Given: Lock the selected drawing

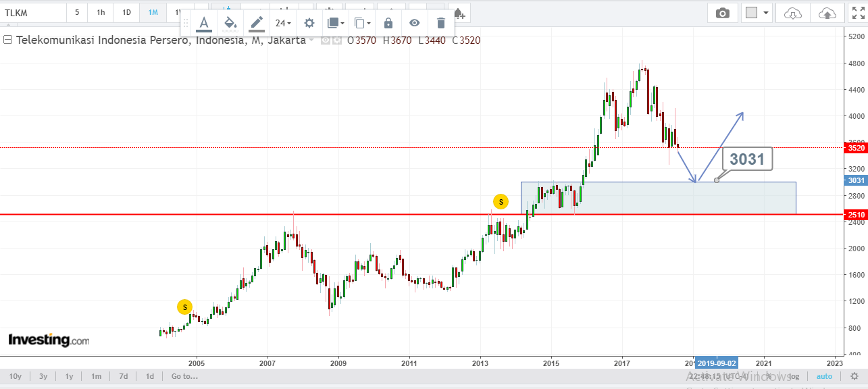Looking at the screenshot, I should point(388,23).
